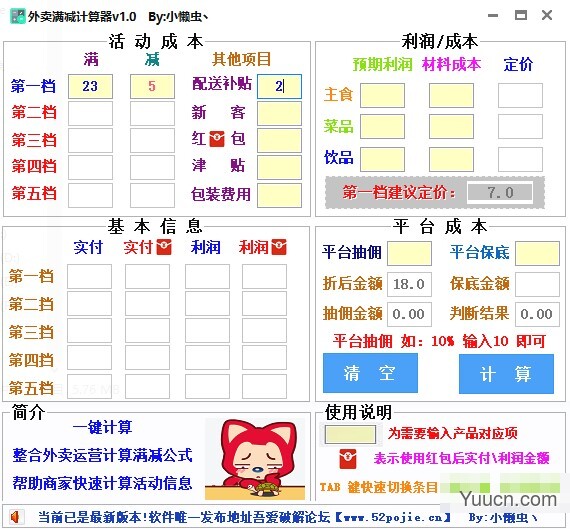This screenshot has width=570, height=529.
Task: Click the 第五档 red envelope 利润 field
Action: 265,386
